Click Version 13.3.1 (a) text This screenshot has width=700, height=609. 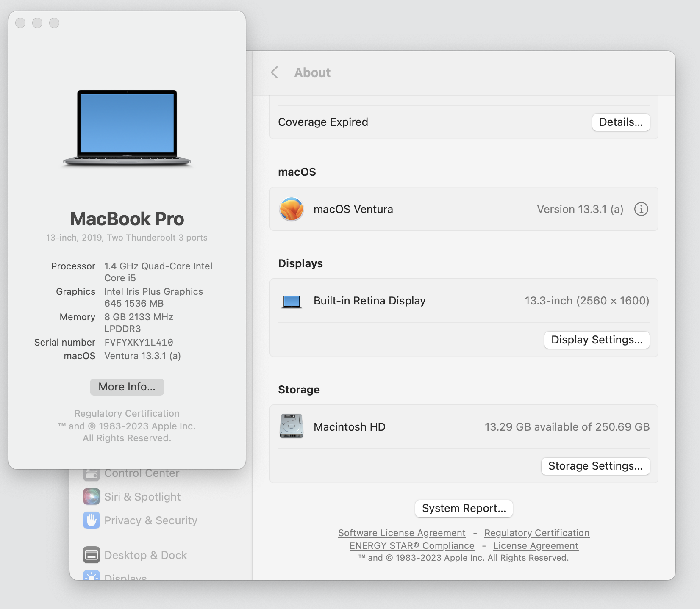coord(580,209)
